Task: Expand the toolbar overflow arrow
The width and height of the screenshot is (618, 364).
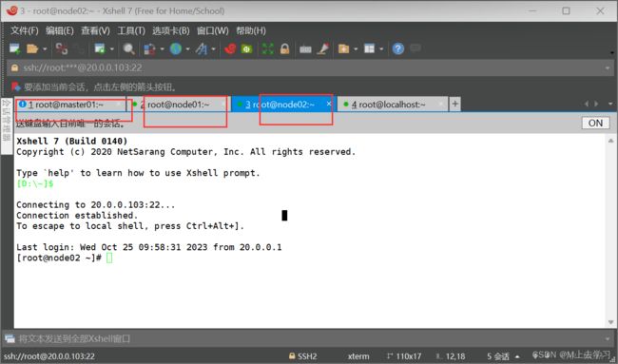Action: [x=611, y=52]
